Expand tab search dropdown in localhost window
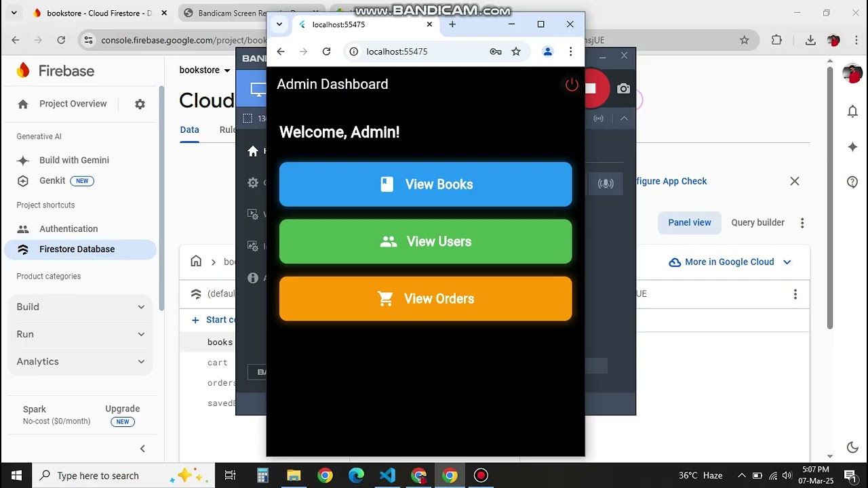This screenshot has height=488, width=868. click(x=279, y=24)
